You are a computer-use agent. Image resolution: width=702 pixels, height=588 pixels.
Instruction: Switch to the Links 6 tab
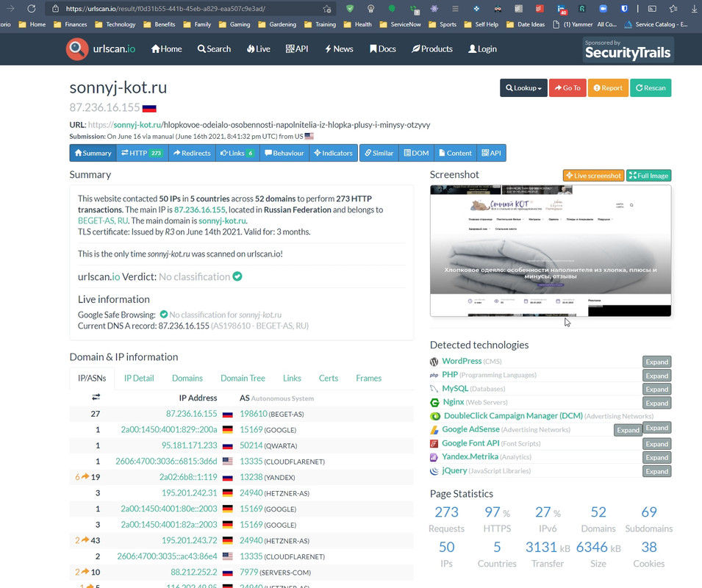237,153
